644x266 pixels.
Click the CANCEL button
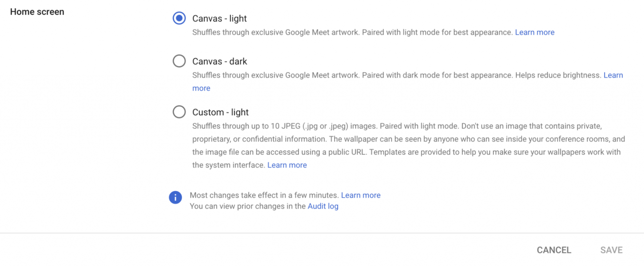554,250
